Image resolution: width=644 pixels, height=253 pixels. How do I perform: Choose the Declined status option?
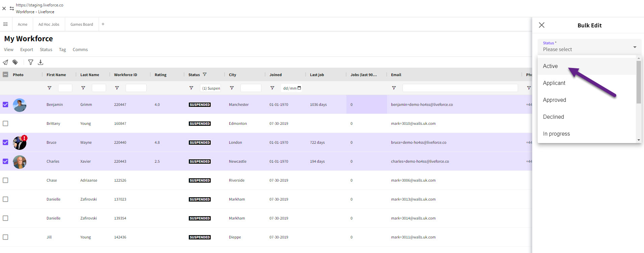pos(553,117)
